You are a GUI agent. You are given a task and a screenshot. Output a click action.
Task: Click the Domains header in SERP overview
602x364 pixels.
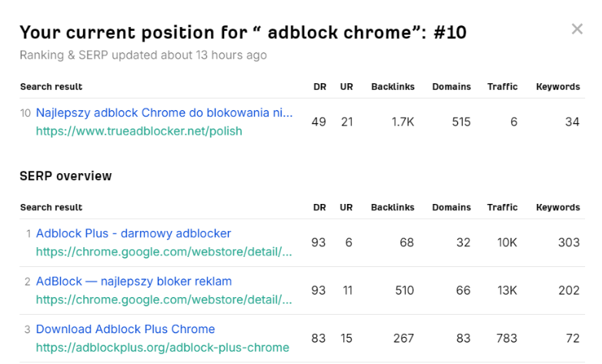[x=451, y=207]
